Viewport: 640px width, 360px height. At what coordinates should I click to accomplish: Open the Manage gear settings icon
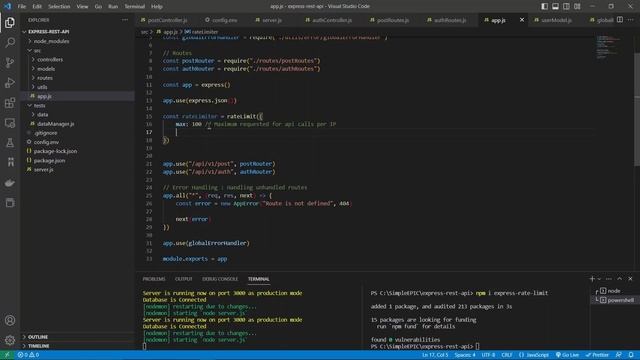pyautogui.click(x=10, y=340)
